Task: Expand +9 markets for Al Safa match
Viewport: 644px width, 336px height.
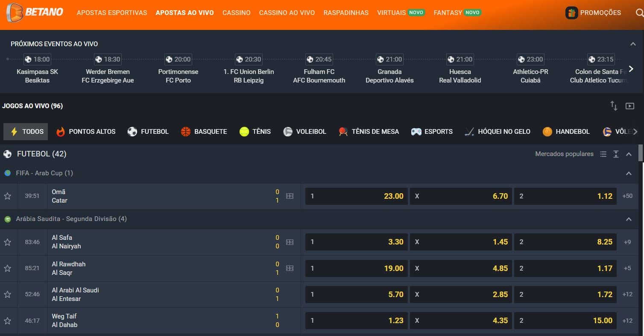Action: click(x=627, y=242)
